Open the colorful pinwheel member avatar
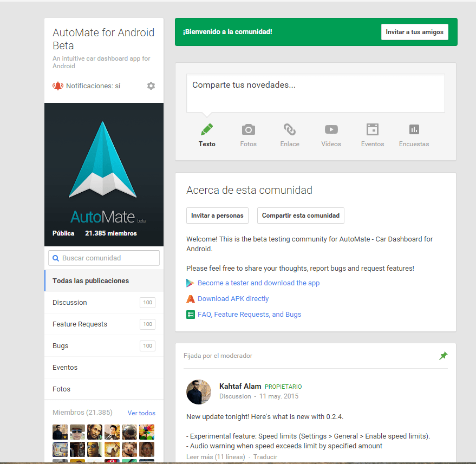Screen dimensions: 476x464 click(x=147, y=432)
